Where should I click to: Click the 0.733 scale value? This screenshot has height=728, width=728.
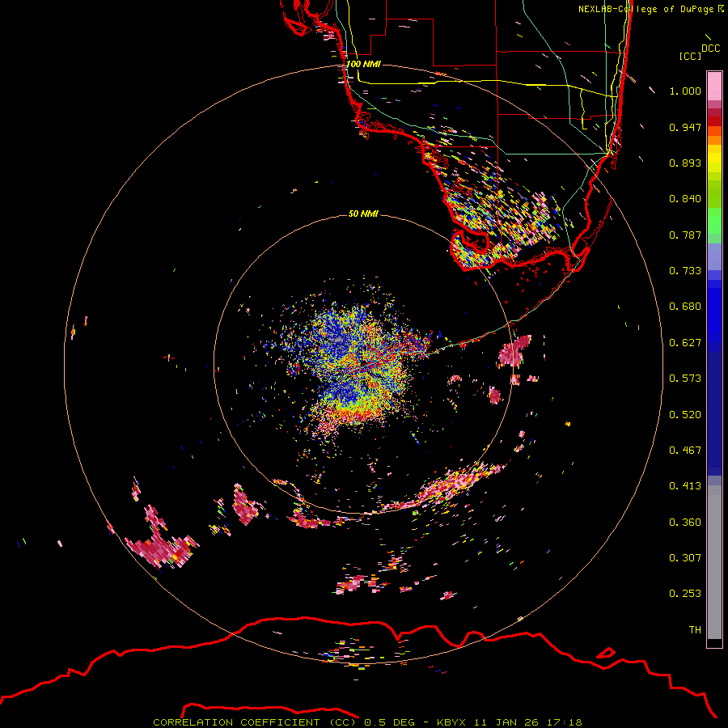(x=685, y=271)
